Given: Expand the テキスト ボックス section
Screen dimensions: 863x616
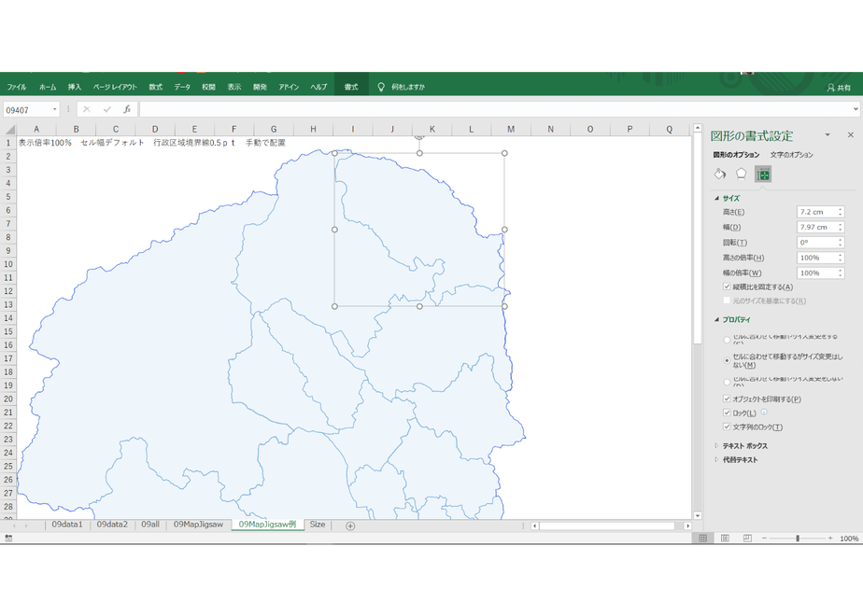Looking at the screenshot, I should [716, 445].
